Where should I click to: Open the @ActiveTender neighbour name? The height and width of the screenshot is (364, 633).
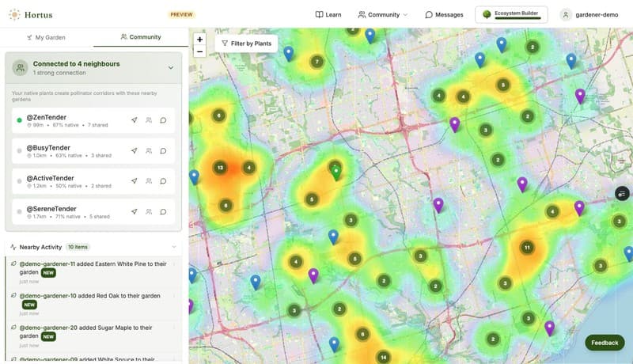coord(51,178)
